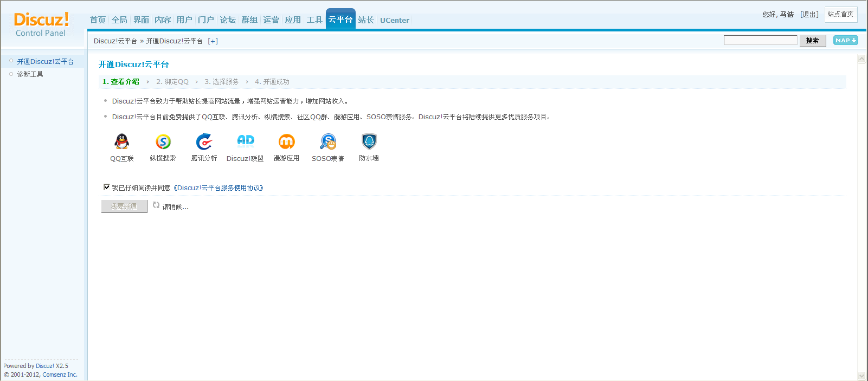
Task: Click the 漫游应用 icon
Action: [x=286, y=141]
